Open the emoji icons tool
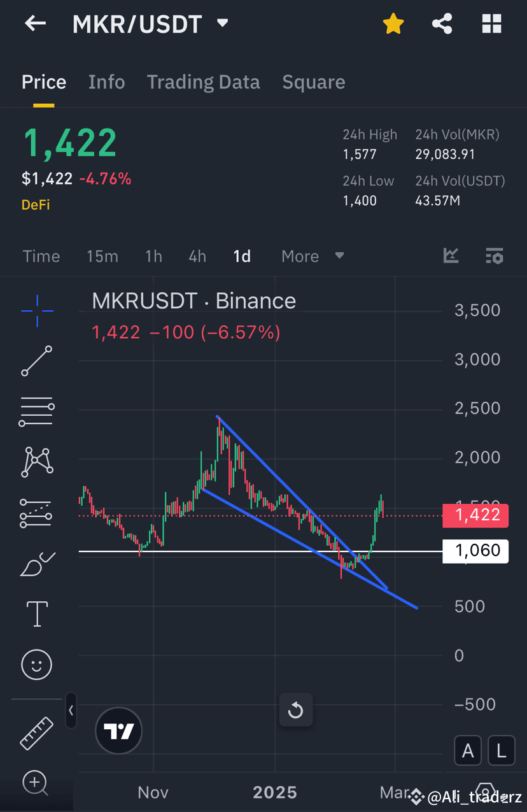Viewport: 527px width, 812px height. click(x=37, y=665)
